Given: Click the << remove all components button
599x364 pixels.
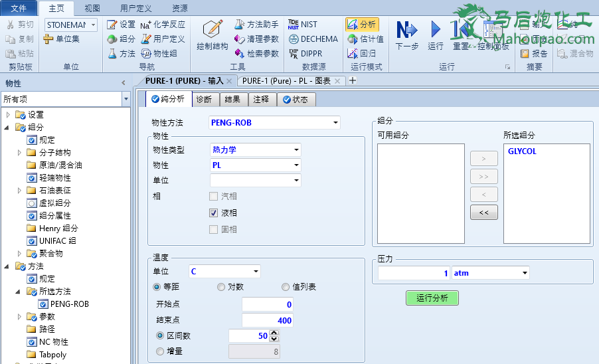Looking at the screenshot, I should pyautogui.click(x=483, y=213).
